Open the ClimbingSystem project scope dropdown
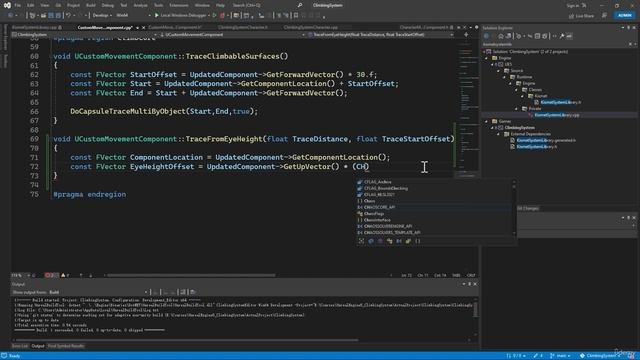The image size is (640, 360). (84, 35)
